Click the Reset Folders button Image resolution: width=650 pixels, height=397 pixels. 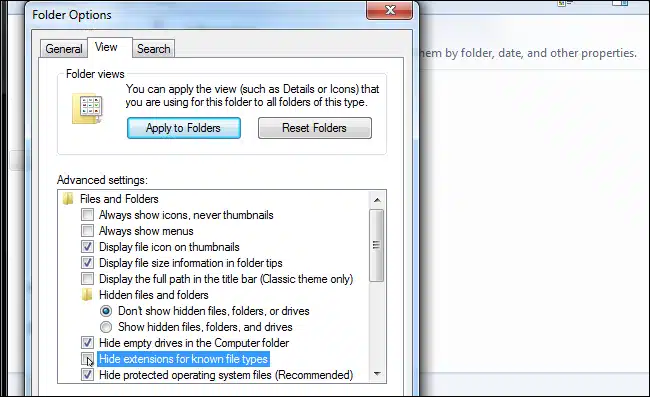point(315,128)
